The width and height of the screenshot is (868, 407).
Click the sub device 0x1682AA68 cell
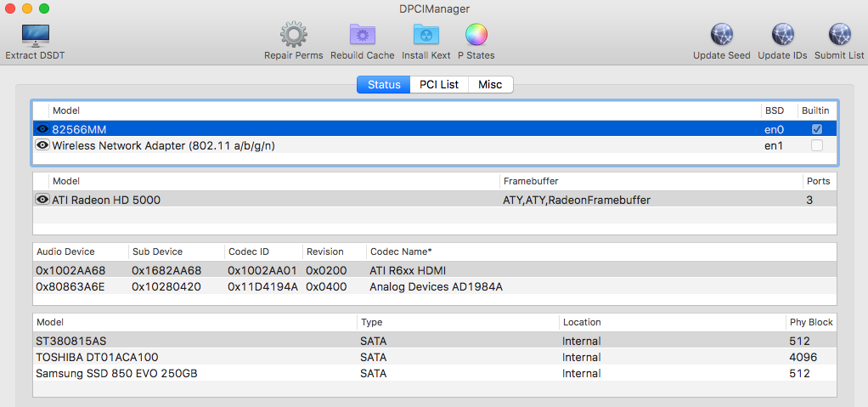pos(166,270)
